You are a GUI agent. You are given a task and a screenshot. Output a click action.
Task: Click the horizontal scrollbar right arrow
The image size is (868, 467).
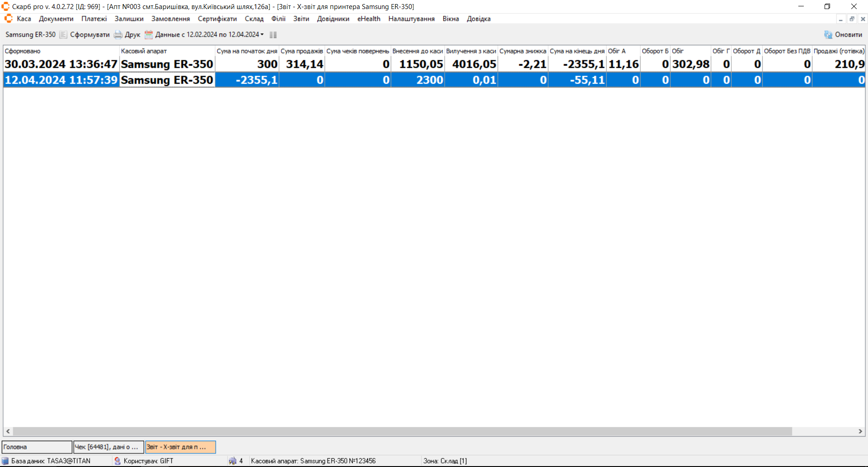[860, 431]
